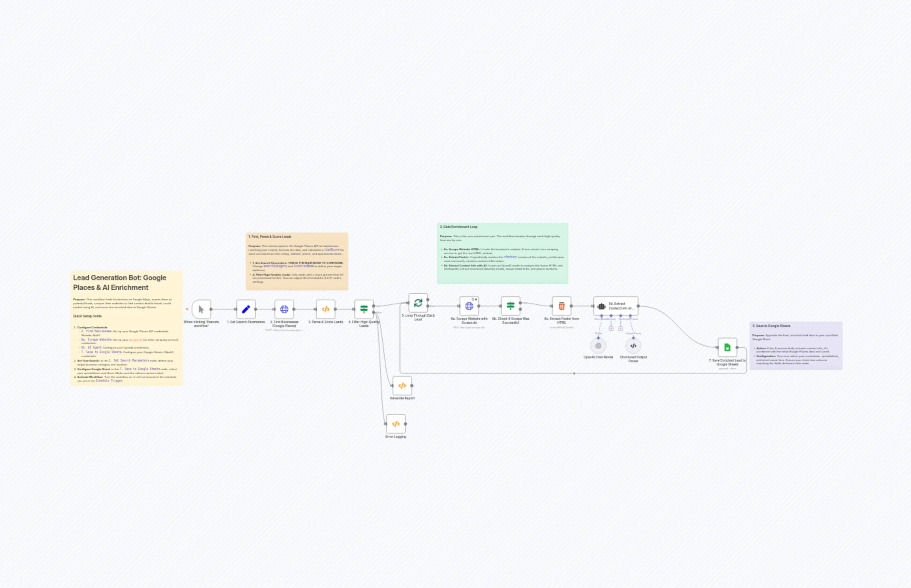911x588 pixels.
Task: Open the Scrape.do link in the setup guide note
Action: pos(136,339)
